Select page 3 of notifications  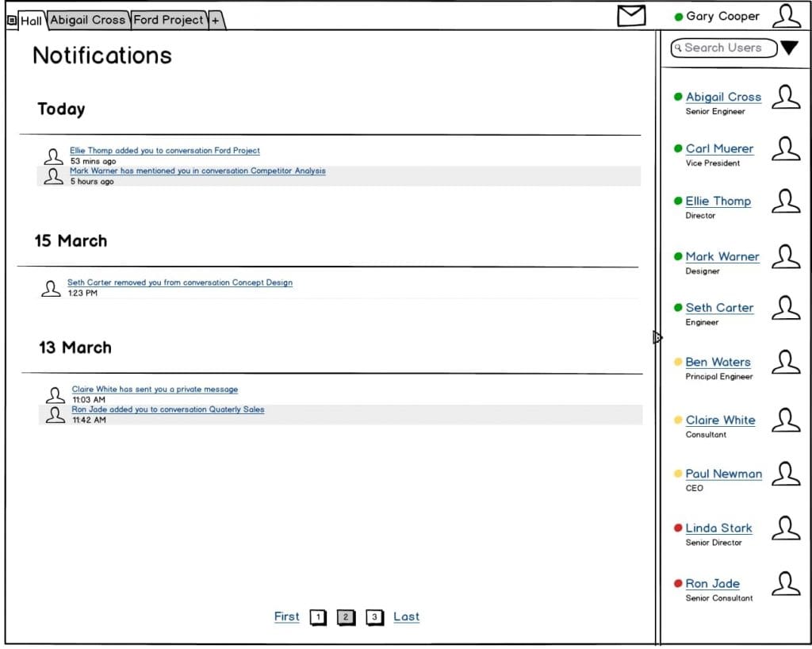click(x=374, y=617)
